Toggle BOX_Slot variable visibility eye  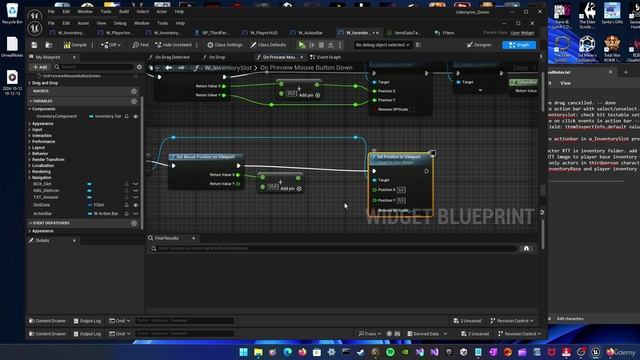tap(136, 184)
